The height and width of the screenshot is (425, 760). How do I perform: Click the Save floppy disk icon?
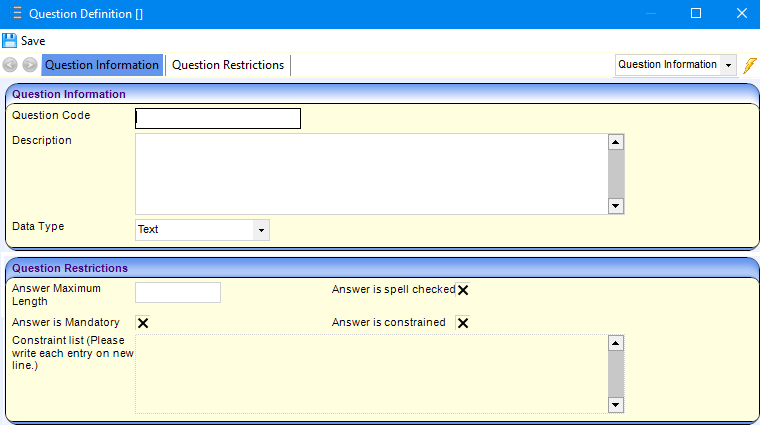tap(10, 41)
